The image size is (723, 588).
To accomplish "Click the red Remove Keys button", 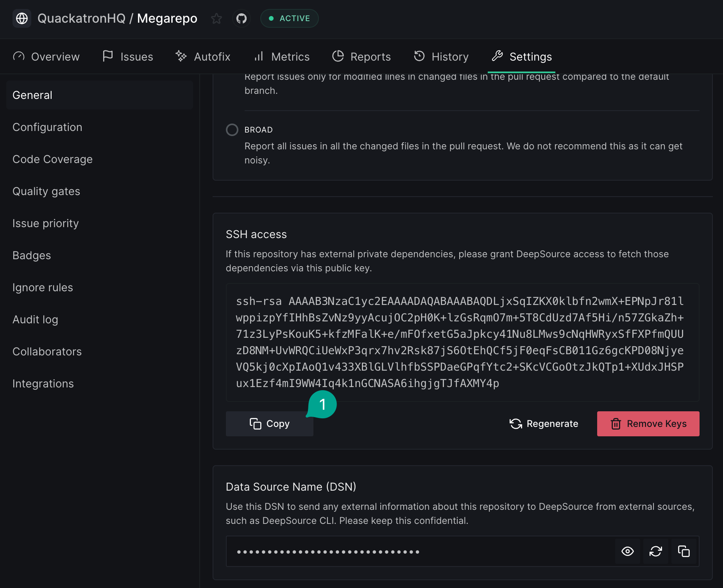I will pyautogui.click(x=648, y=424).
